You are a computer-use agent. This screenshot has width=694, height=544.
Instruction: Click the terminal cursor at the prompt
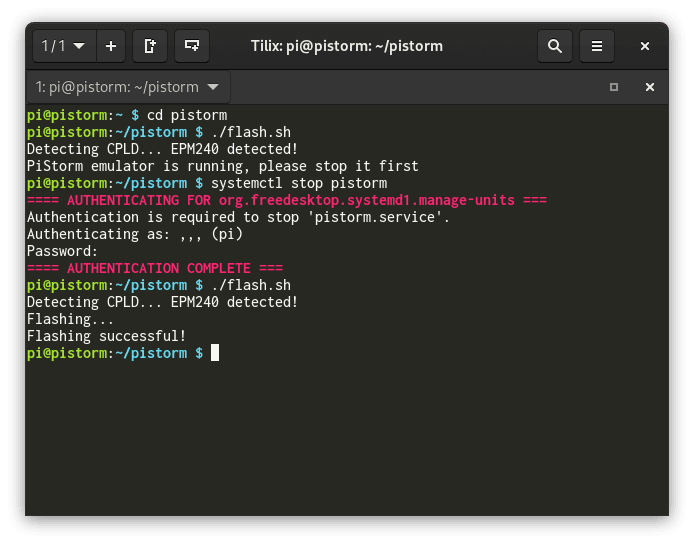click(x=215, y=353)
